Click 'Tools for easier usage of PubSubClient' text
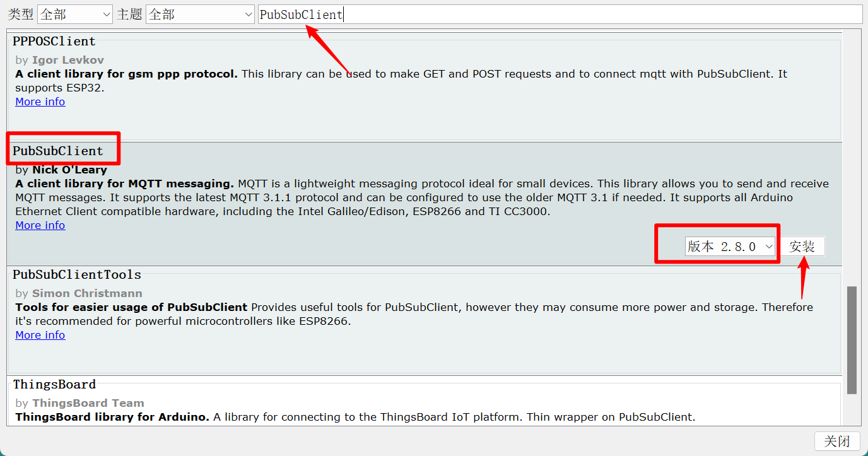 coord(131,307)
